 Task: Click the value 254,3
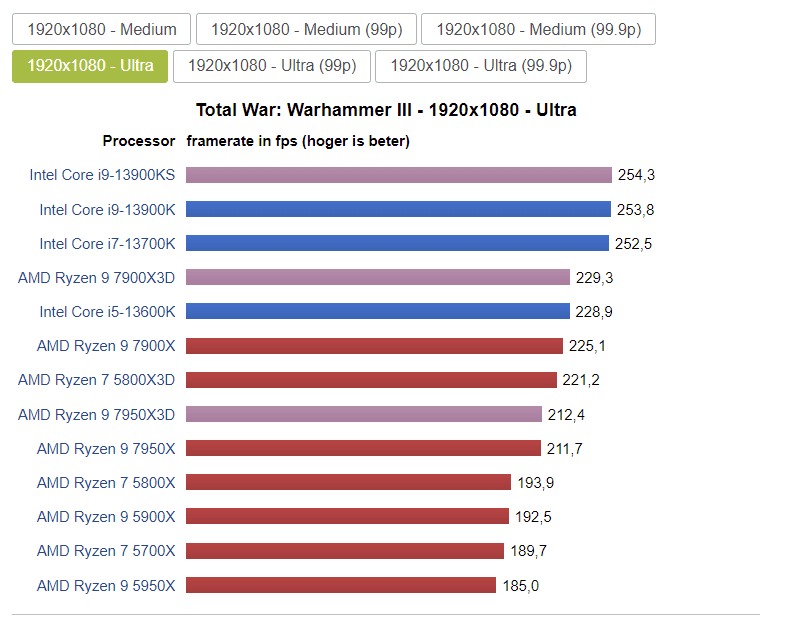pyautogui.click(x=636, y=175)
